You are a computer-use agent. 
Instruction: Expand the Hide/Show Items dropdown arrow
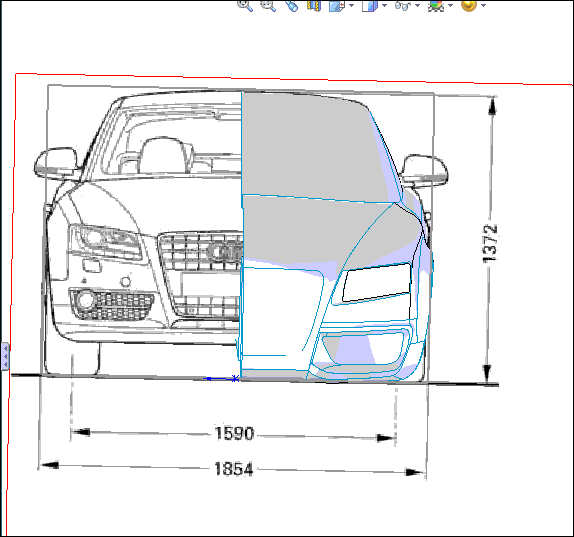(x=417, y=5)
